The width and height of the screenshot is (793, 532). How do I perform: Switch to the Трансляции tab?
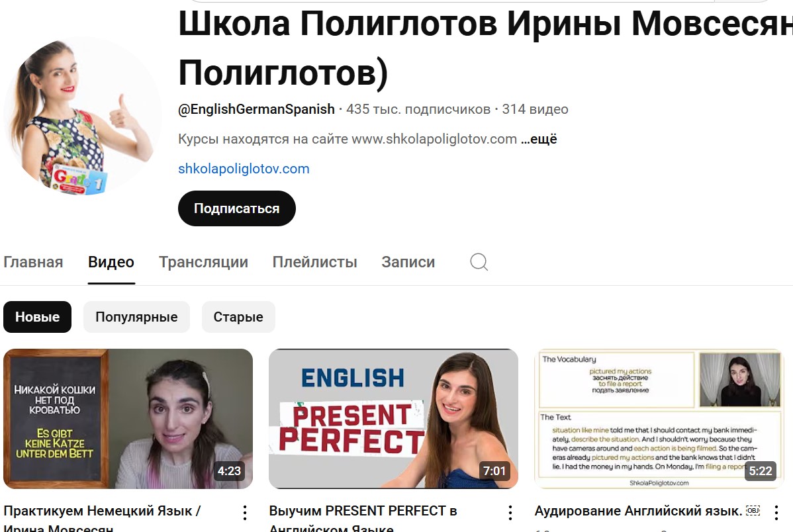203,262
